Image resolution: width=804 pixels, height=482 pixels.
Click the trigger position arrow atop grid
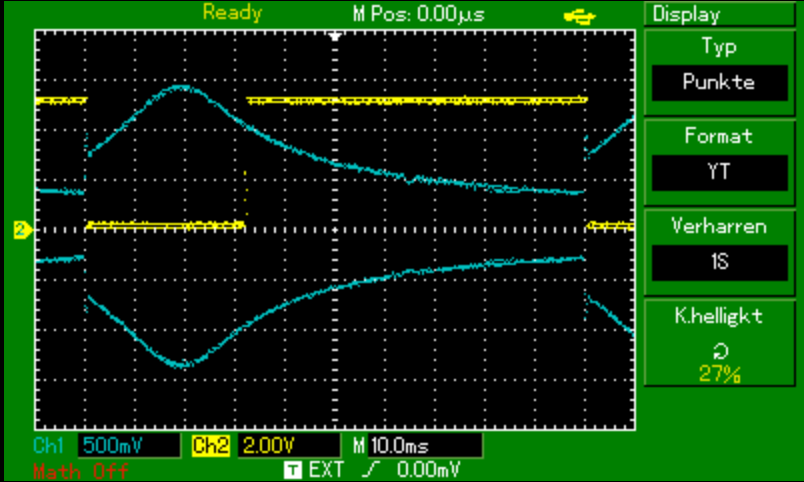tap(336, 36)
